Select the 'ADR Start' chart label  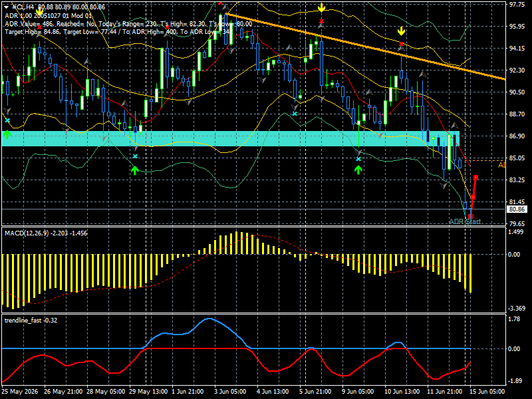pos(465,221)
